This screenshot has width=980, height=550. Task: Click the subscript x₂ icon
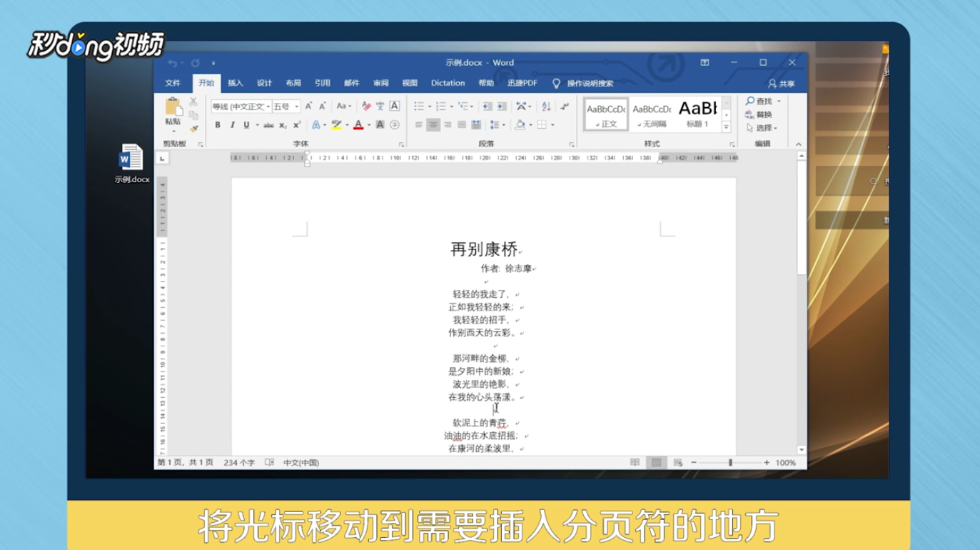[x=283, y=125]
